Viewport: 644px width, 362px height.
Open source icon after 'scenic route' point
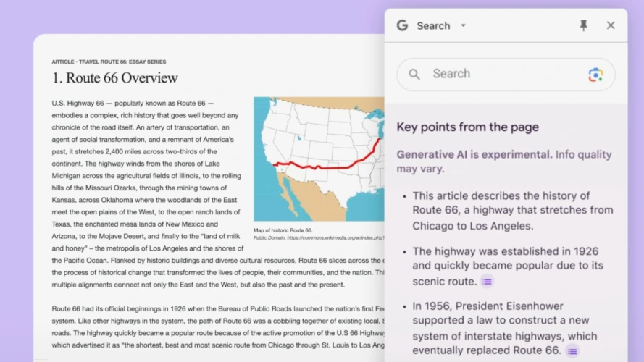(488, 282)
